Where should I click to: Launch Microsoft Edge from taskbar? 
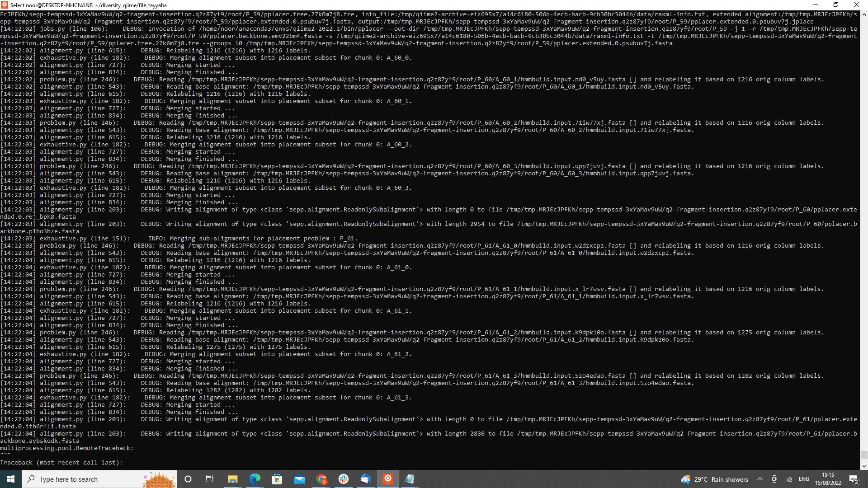point(255,479)
